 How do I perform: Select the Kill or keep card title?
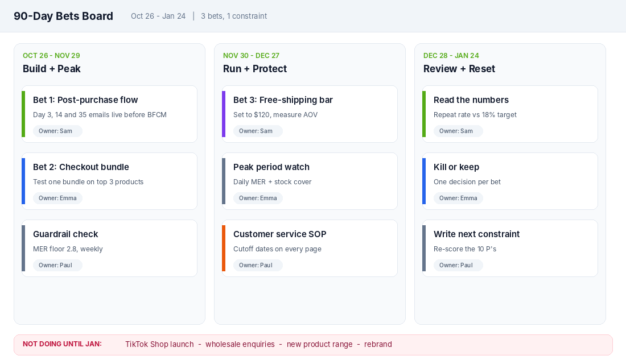pyautogui.click(x=456, y=167)
